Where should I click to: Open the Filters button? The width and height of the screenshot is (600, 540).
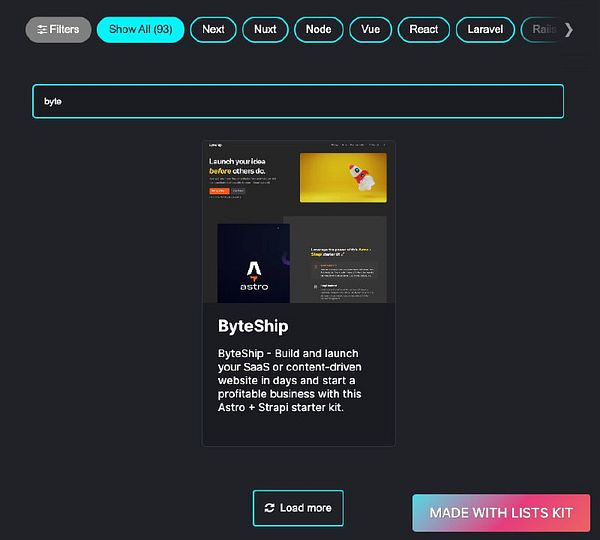pyautogui.click(x=58, y=29)
